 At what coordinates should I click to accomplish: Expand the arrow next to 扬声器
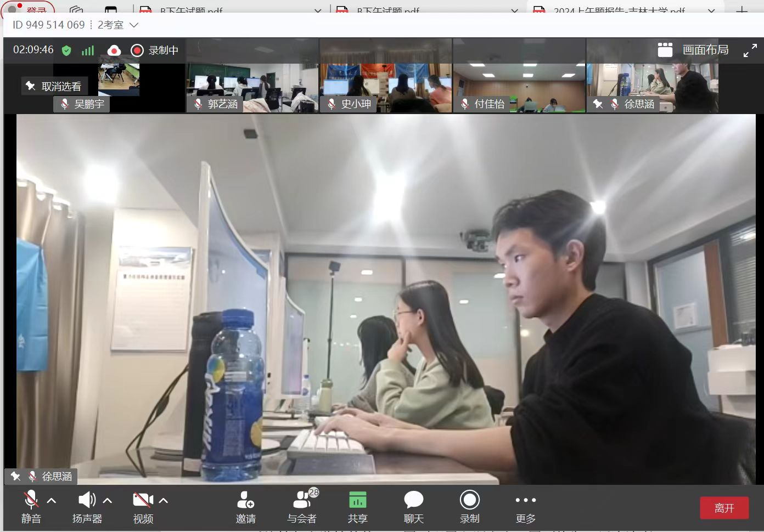pyautogui.click(x=108, y=500)
